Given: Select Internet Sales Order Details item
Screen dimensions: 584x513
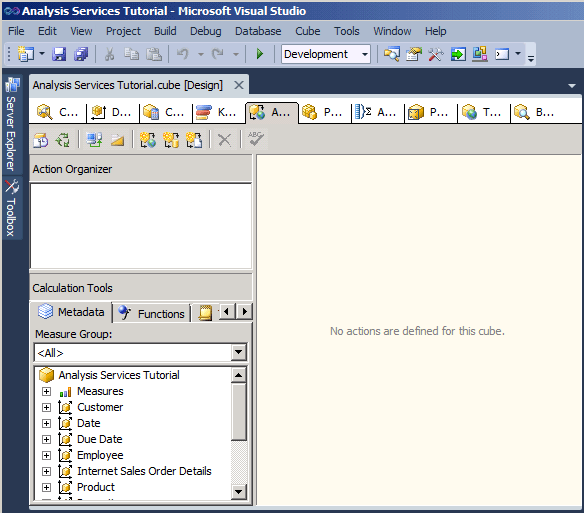Looking at the screenshot, I should coord(144,471).
